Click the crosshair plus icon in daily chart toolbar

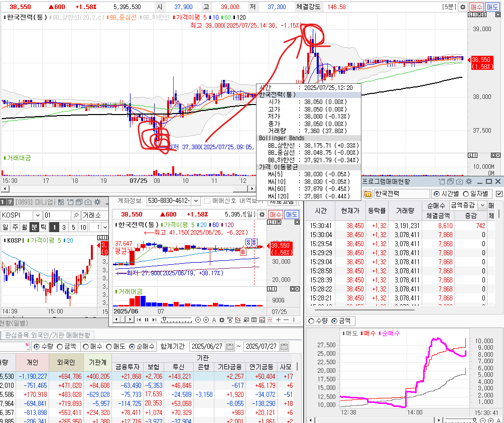pos(278,320)
